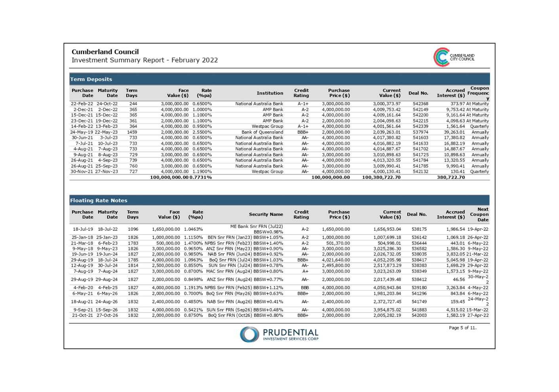Click the 'Institution' column header
This screenshot has width=559, height=392.
coord(270,93)
